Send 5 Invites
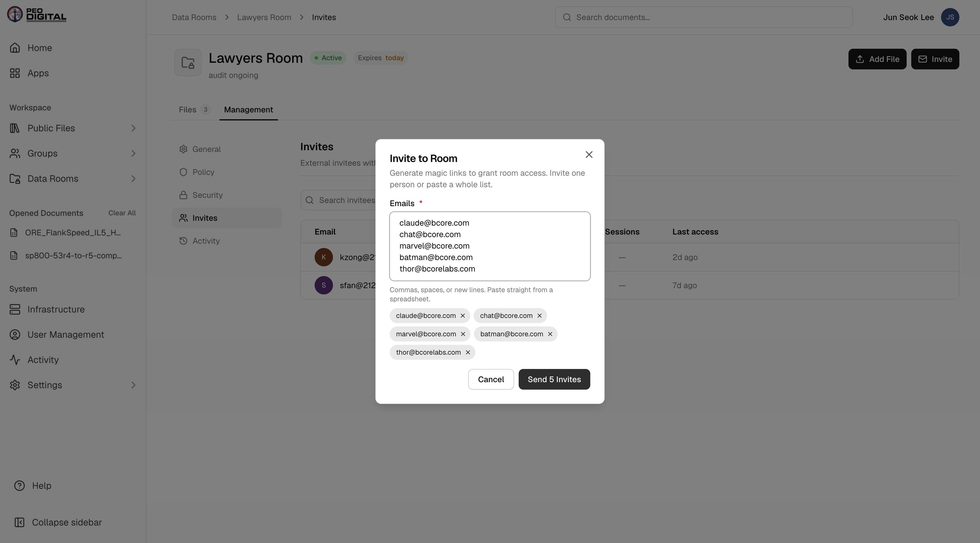Image resolution: width=980 pixels, height=543 pixels. tap(554, 379)
